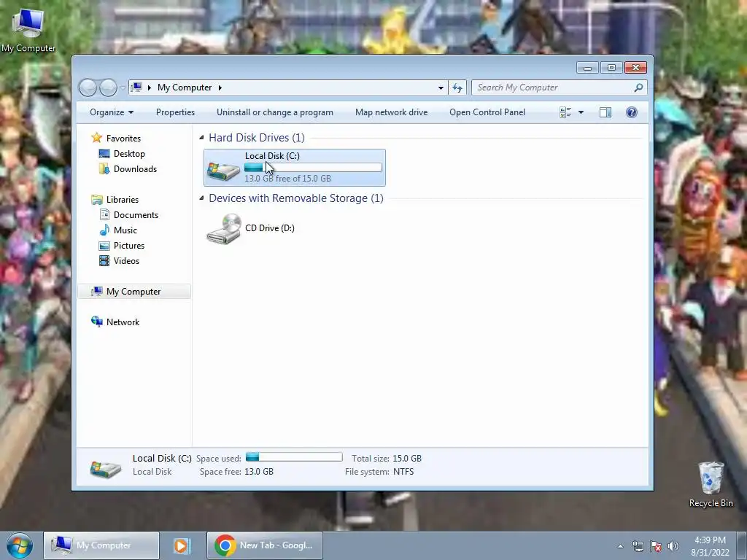This screenshot has height=560, width=747.
Task: Click Hard Disk Drives (1) header text
Action: (256, 138)
